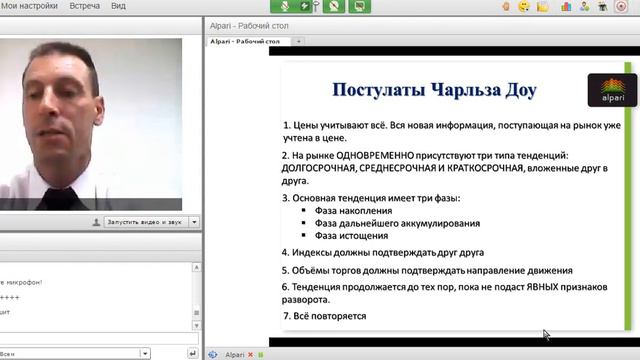Viewport: 640px width, 360px height.
Task: Click the chat scrollbar thumb grip
Action: [196, 313]
